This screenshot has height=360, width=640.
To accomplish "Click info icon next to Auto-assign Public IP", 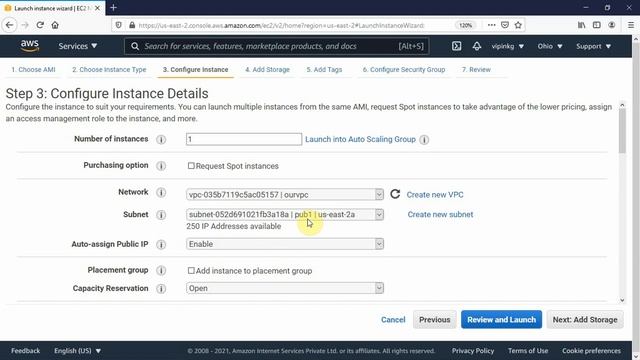I will (161, 244).
